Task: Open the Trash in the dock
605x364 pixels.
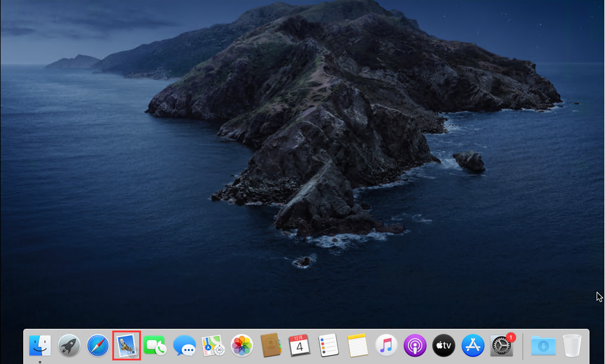Action: 572,345
